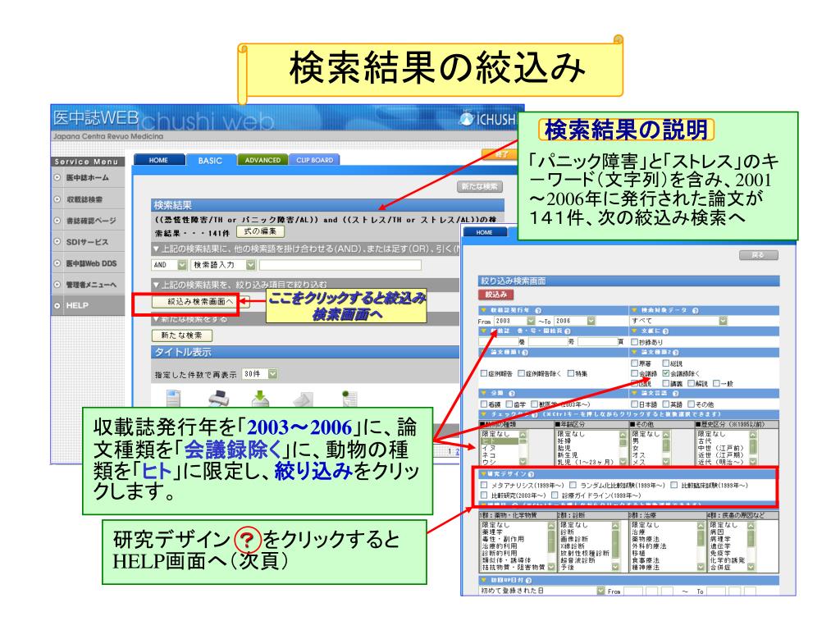
Task: Click the 新たな検索 button below narrowing section
Action: point(182,336)
